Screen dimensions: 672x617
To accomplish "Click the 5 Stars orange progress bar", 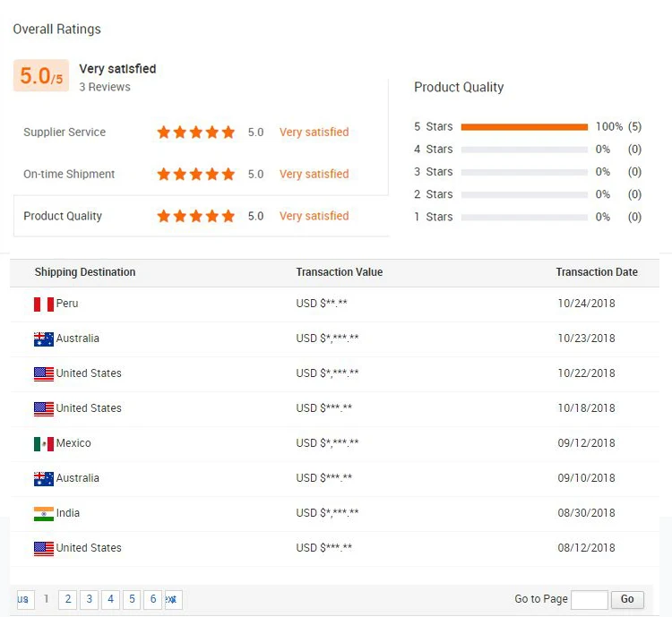I will coord(524,127).
